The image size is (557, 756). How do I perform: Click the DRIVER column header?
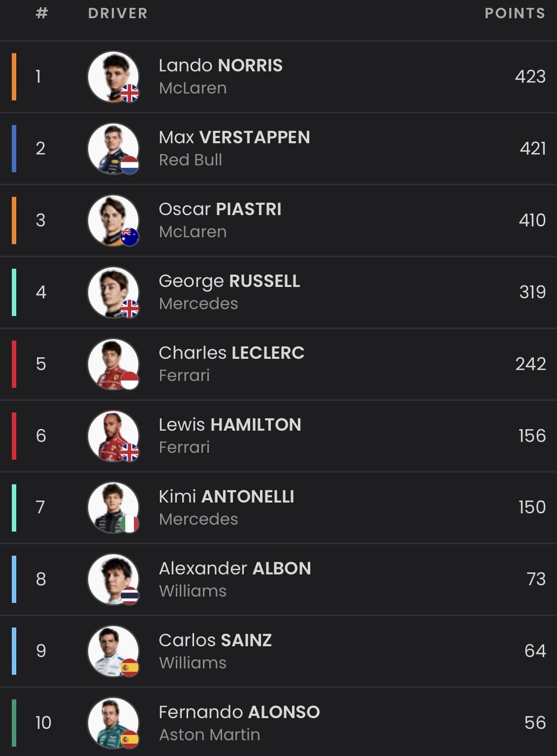pos(118,13)
